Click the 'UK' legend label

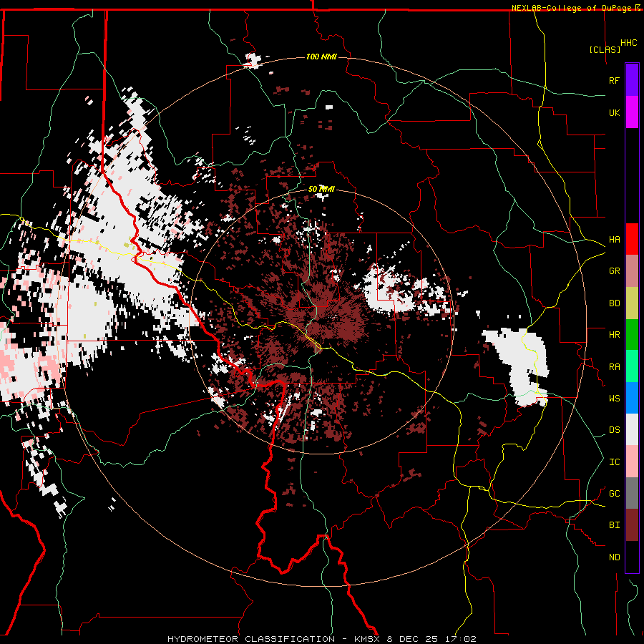(x=615, y=112)
